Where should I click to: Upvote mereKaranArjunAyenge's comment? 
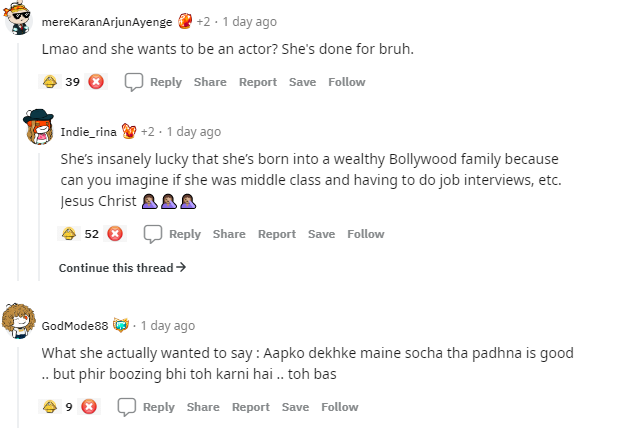[49, 82]
